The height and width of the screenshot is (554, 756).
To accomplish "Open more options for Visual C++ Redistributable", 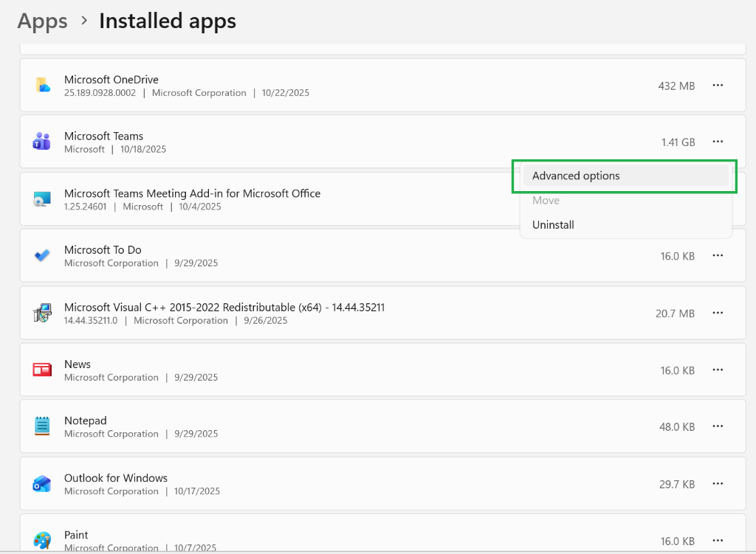I will pyautogui.click(x=718, y=313).
